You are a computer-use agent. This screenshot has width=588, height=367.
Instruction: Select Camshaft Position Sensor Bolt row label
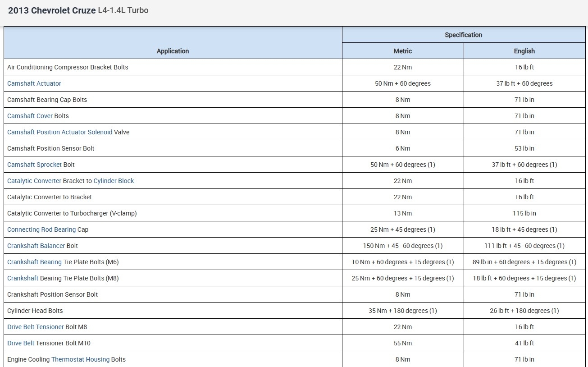(x=51, y=148)
